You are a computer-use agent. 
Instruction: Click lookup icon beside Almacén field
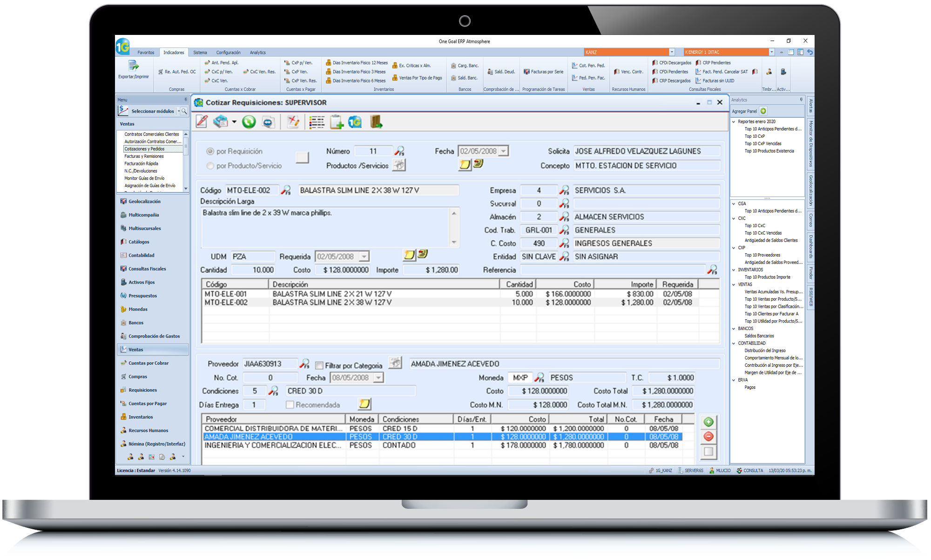pyautogui.click(x=564, y=216)
